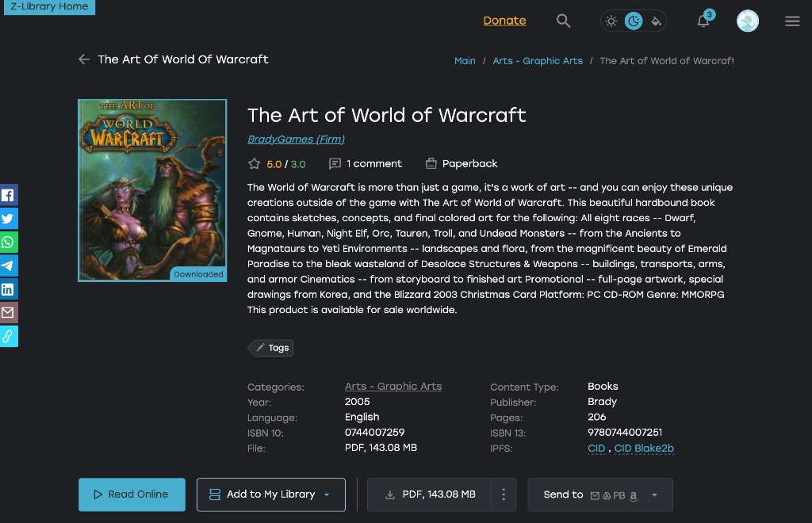This screenshot has height=523, width=812.
Task: Send to Amazon Kindle icon
Action: coord(634,495)
